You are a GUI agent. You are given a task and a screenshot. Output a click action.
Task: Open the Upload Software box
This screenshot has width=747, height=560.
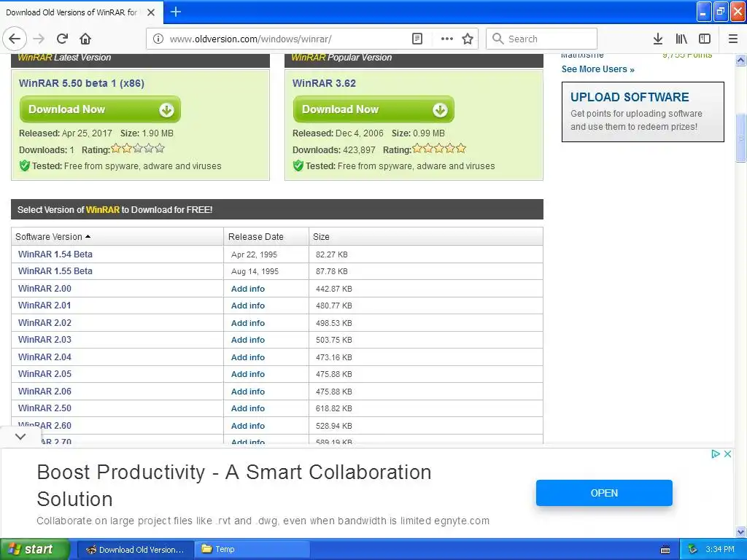(x=643, y=112)
